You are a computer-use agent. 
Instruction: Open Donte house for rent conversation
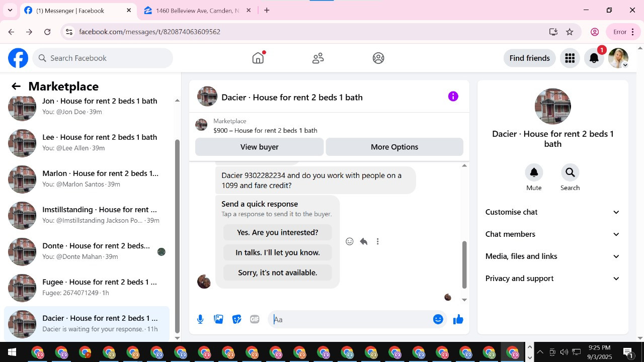click(88, 251)
